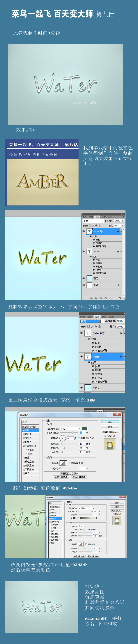
Task: Click 复位为默认值 in 投影 dialog
Action: 79,477
